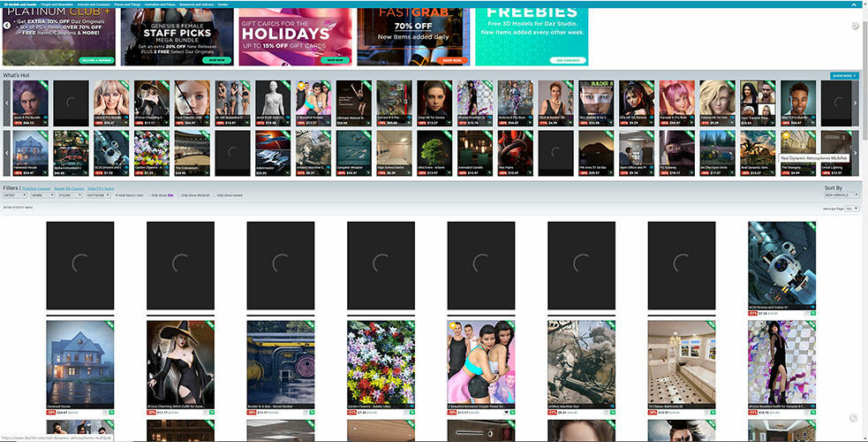Add dForce Brooklyn Outfit to cart
The width and height of the screenshot is (868, 442).
pos(811,412)
